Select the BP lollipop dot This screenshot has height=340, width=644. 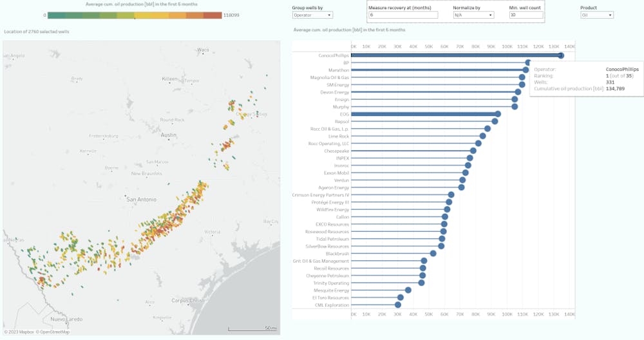[528, 62]
